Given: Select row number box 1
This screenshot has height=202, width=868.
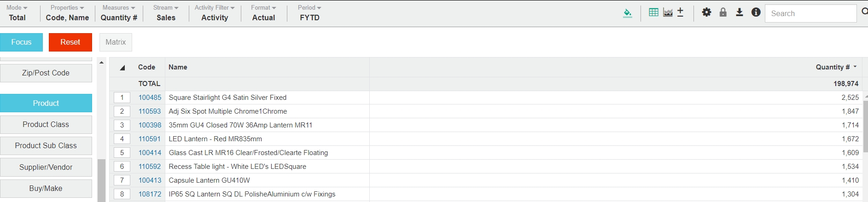Looking at the screenshot, I should tap(122, 98).
